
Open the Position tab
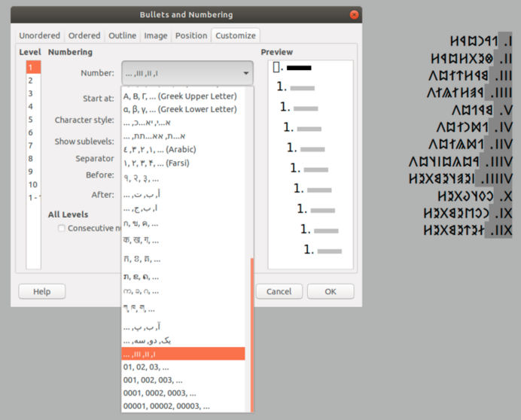191,35
